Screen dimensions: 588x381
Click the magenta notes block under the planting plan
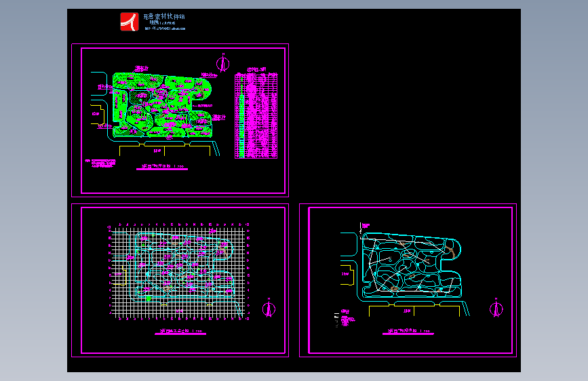click(100, 163)
